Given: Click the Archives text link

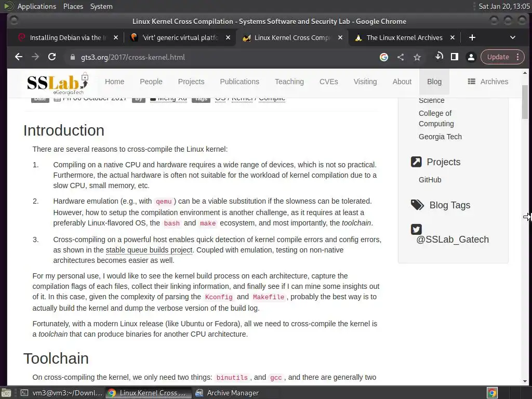Looking at the screenshot, I should pyautogui.click(x=494, y=82).
